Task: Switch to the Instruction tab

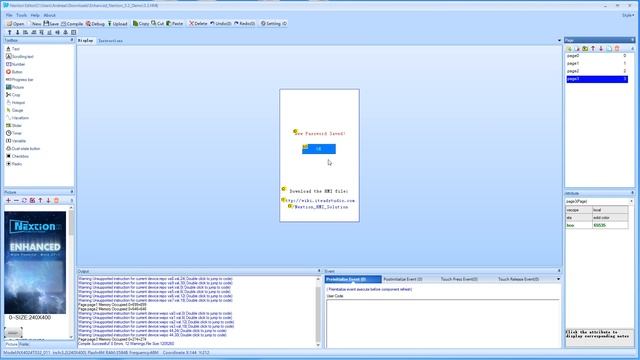Action: pyautogui.click(x=110, y=41)
